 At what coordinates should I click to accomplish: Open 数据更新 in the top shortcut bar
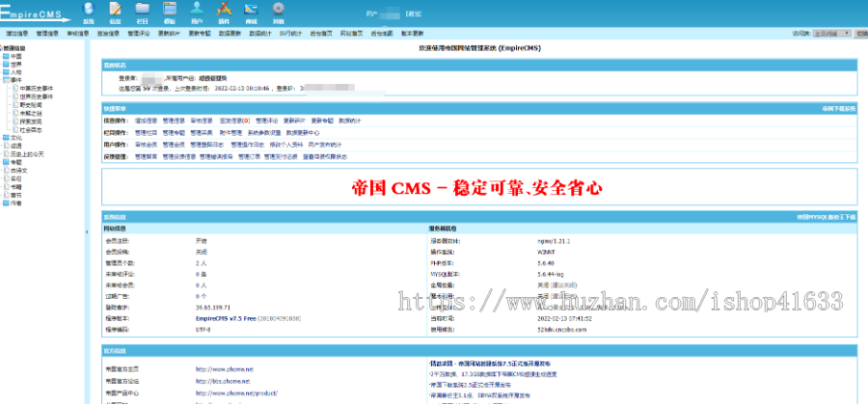point(230,33)
